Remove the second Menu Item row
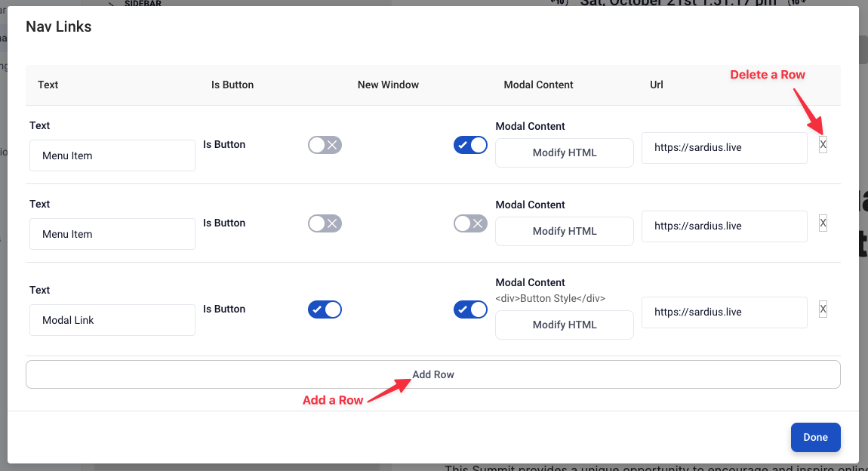 click(823, 223)
